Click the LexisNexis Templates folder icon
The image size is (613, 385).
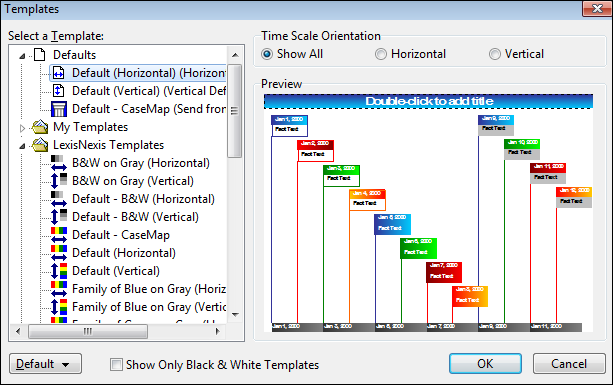pos(40,145)
